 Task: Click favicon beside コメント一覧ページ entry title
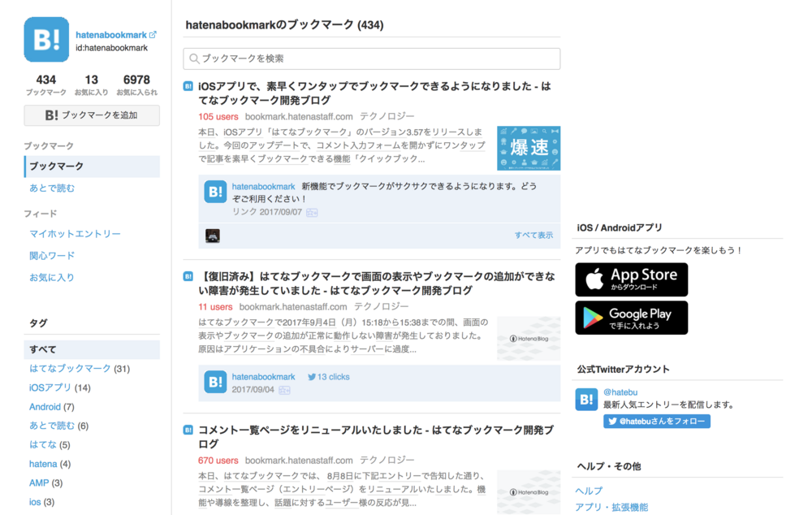tap(188, 430)
